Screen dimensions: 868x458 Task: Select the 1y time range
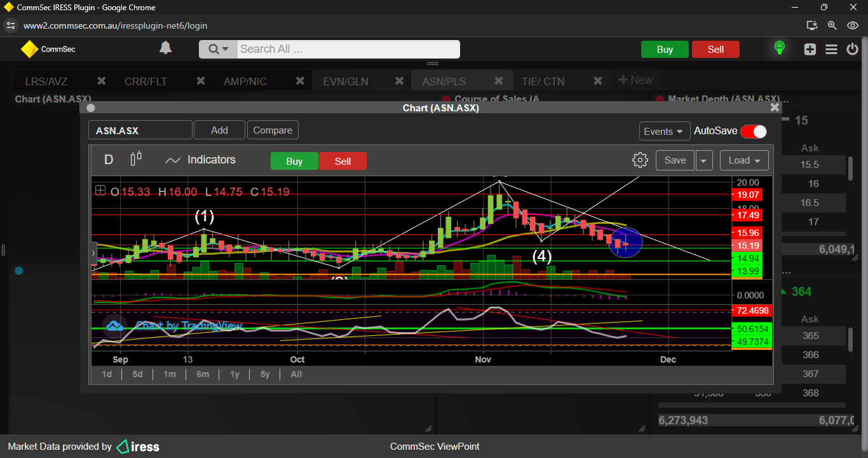234,374
